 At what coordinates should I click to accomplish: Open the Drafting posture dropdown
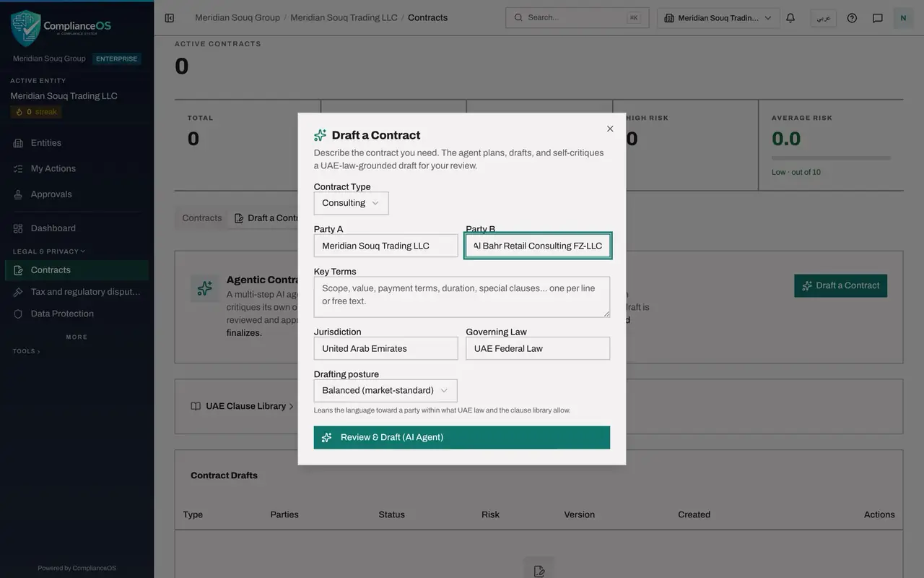point(385,390)
